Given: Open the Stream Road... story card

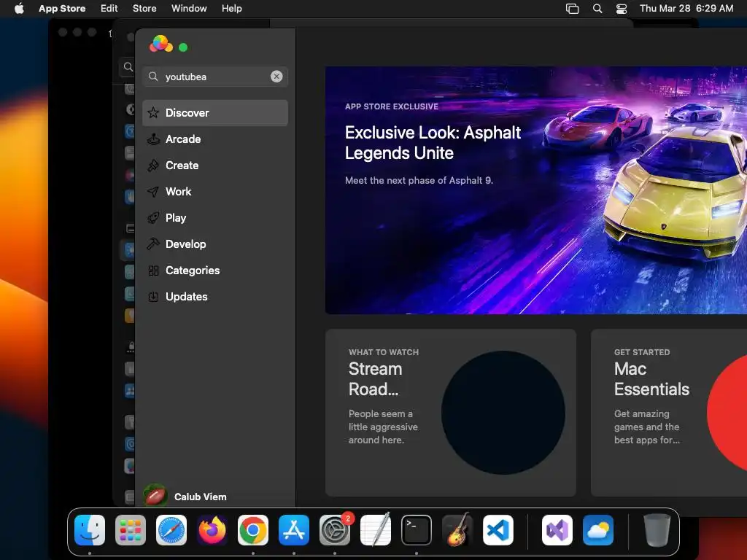Looking at the screenshot, I should point(451,413).
